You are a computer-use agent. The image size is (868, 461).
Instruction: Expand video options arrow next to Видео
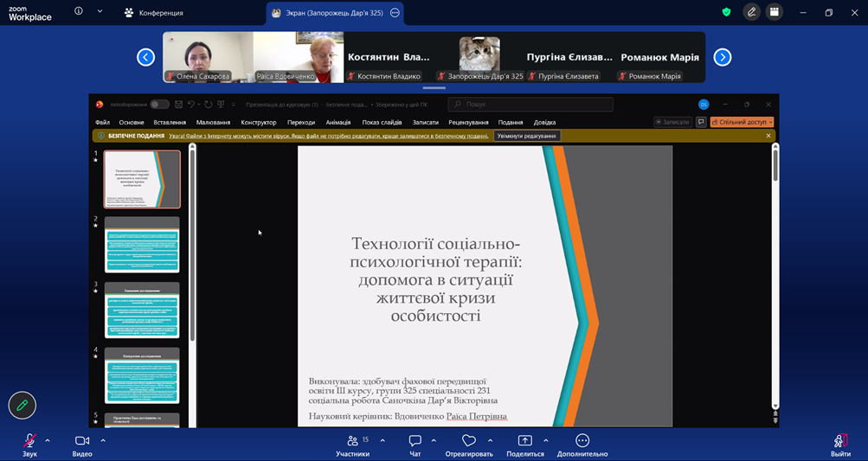point(103,440)
